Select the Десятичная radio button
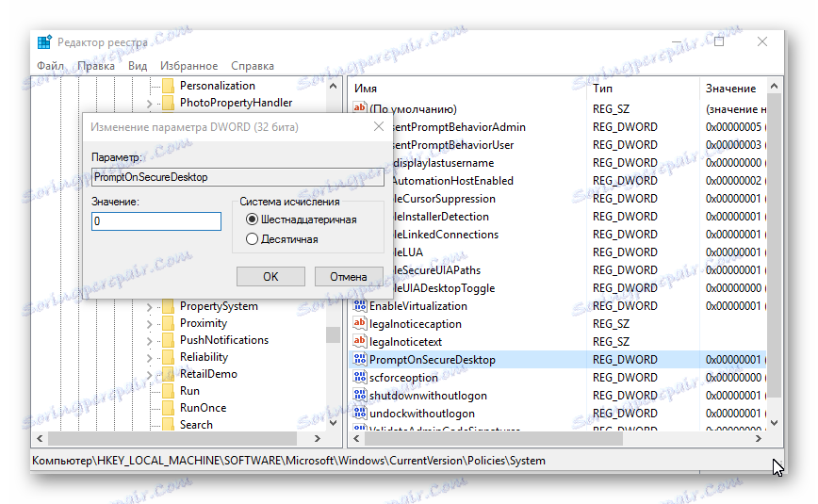Image resolution: width=818 pixels, height=504 pixels. [252, 239]
